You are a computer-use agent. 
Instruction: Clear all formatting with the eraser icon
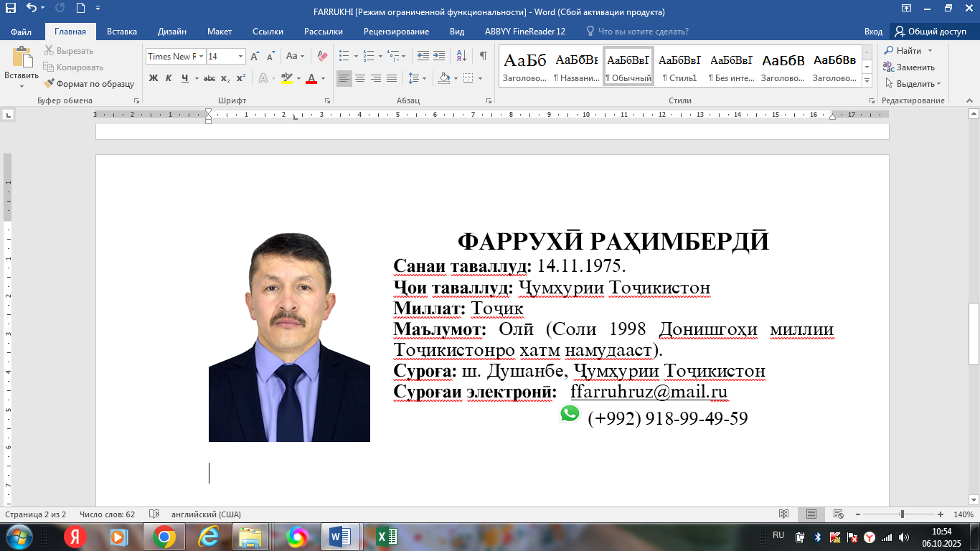pyautogui.click(x=322, y=56)
